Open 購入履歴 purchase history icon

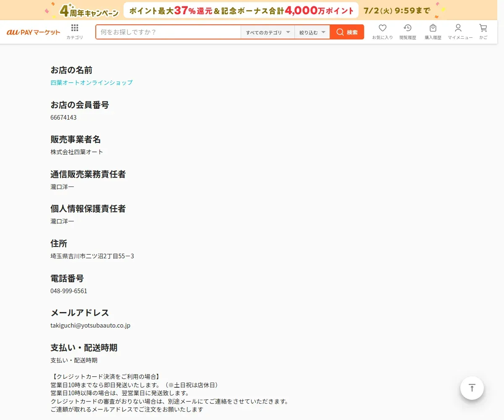coord(433,31)
